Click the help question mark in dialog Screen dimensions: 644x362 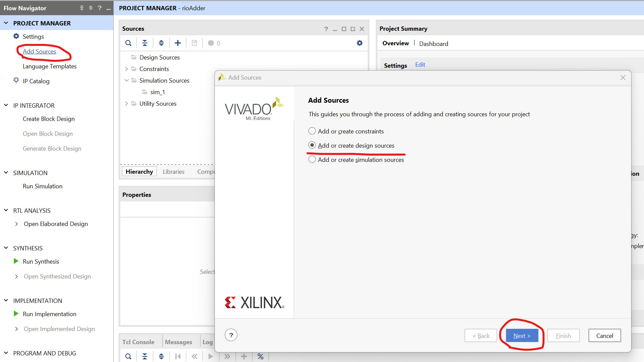[x=231, y=335]
